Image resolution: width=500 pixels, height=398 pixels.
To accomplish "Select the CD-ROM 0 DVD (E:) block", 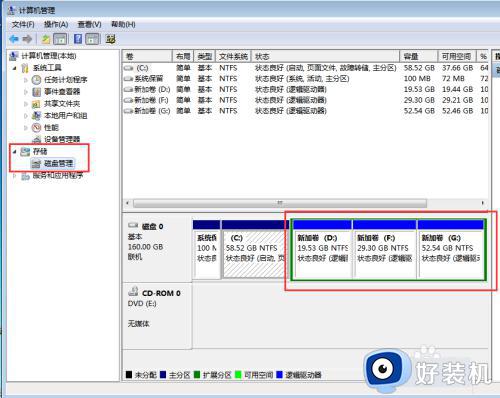I will click(157, 316).
